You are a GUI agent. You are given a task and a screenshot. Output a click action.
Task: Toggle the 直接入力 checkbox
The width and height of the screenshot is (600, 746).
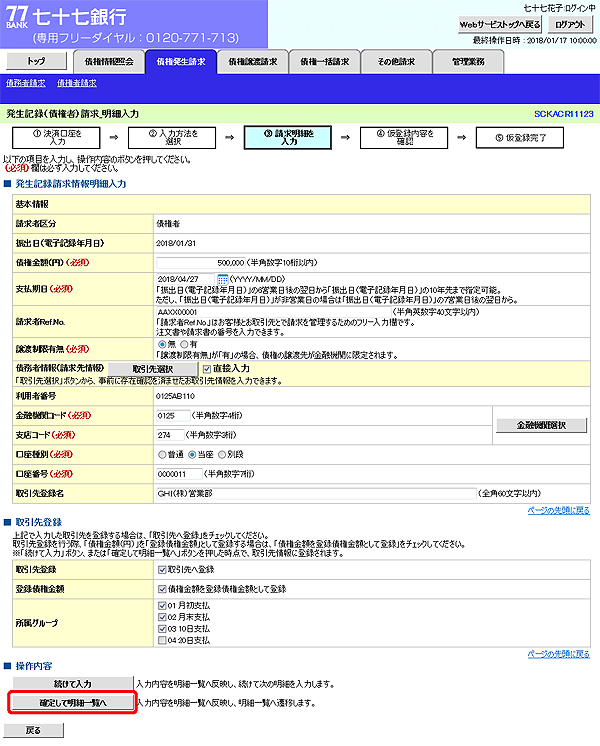(207, 369)
